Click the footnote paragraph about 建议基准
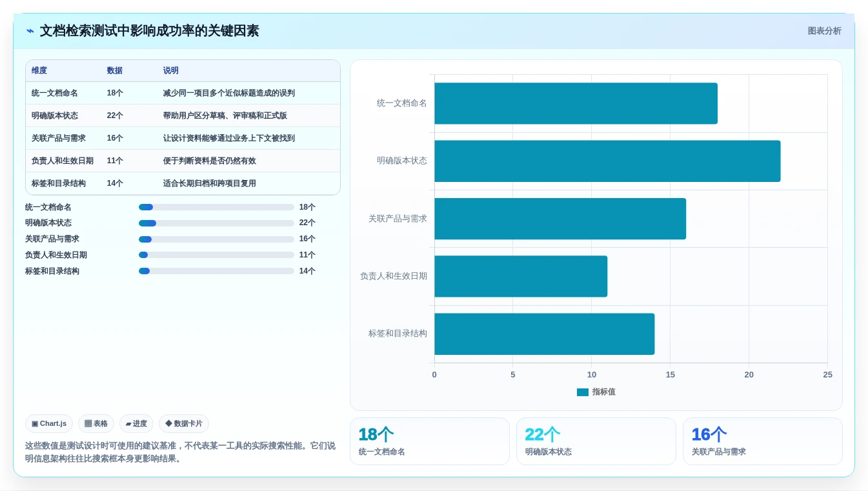The image size is (868, 491). (x=180, y=452)
